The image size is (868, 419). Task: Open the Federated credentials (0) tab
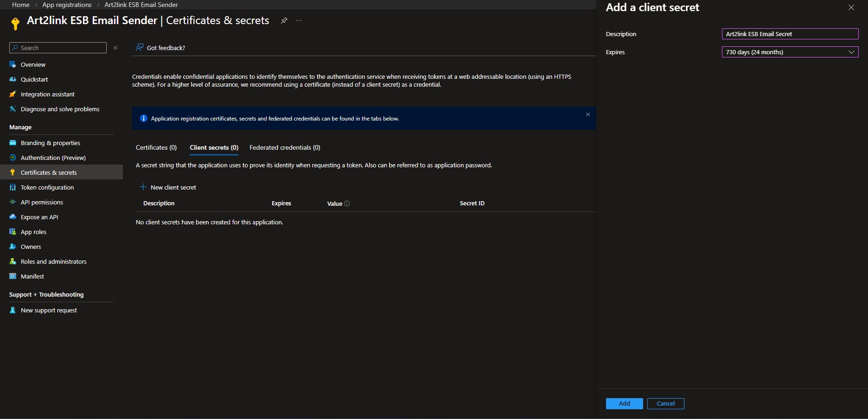[285, 147]
